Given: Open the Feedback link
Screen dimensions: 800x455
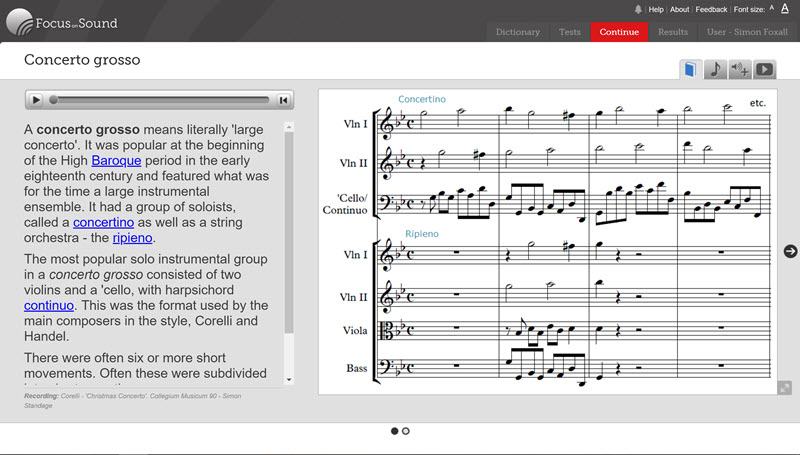Looking at the screenshot, I should 711,9.
